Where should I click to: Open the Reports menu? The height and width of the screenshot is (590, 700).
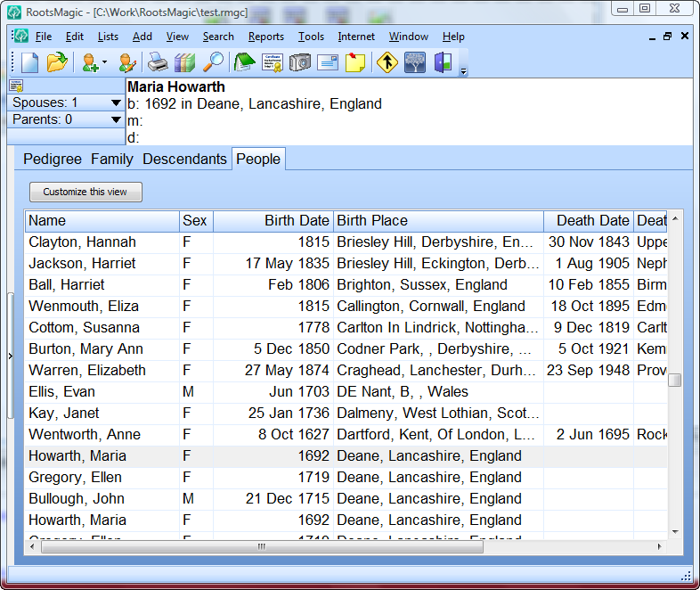point(266,37)
